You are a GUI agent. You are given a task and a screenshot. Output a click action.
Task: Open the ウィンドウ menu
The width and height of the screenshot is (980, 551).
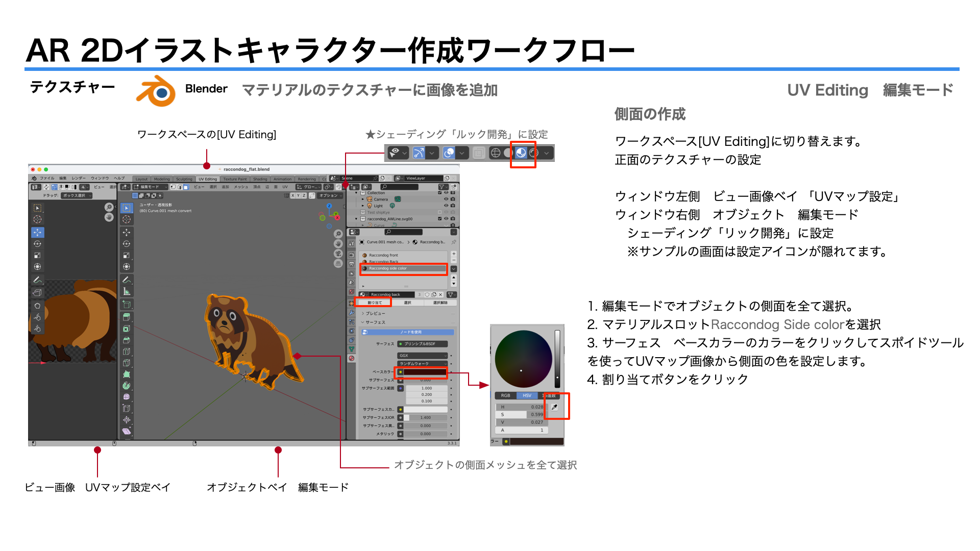coord(100,179)
